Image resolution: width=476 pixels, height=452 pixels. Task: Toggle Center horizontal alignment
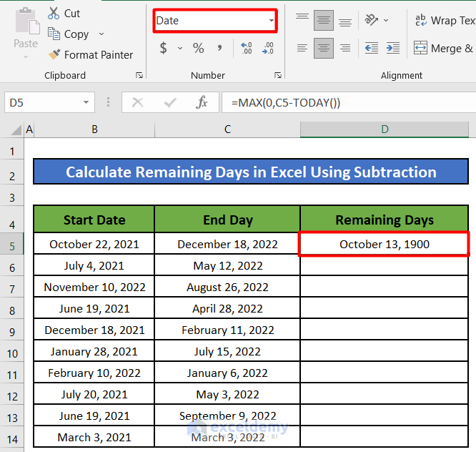click(x=324, y=49)
